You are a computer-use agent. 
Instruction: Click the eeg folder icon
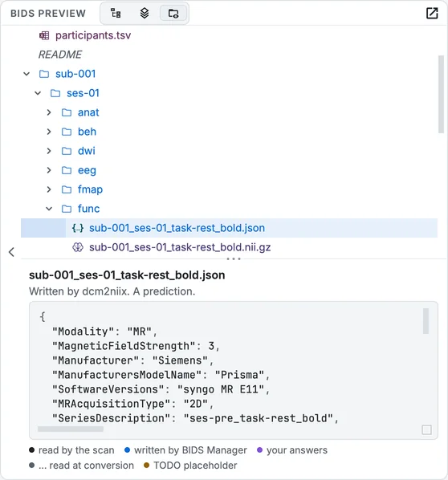(67, 170)
